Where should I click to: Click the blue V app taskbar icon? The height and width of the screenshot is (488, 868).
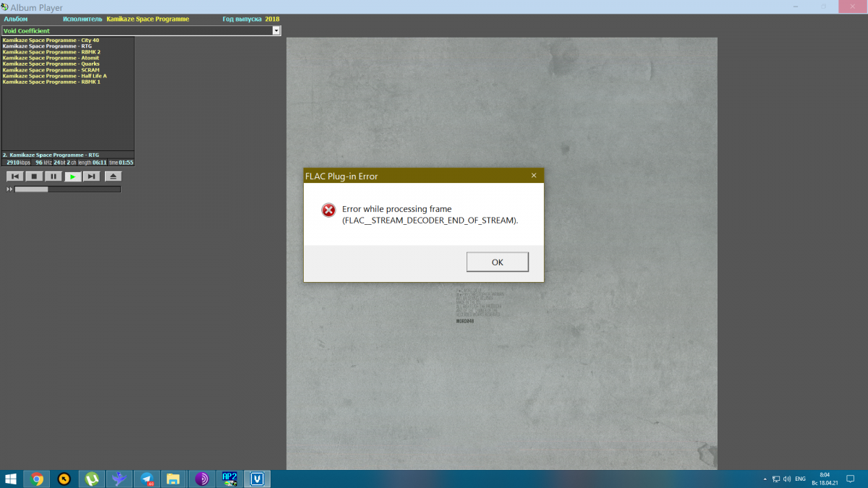click(257, 479)
